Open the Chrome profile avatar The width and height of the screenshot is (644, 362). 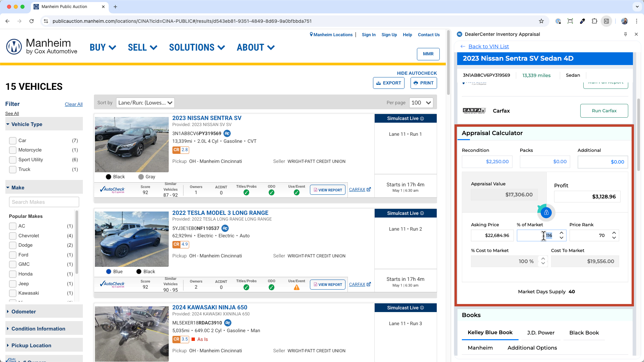(625, 21)
